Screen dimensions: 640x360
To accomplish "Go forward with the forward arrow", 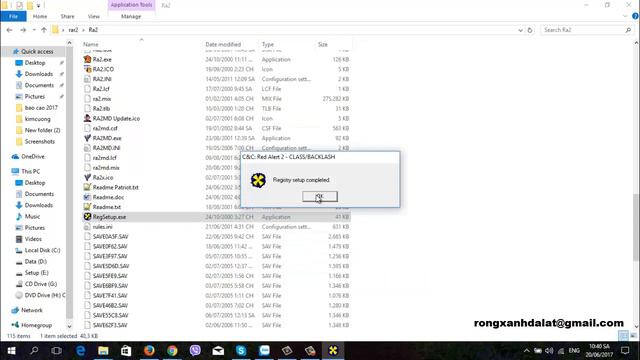I will pos(23,30).
